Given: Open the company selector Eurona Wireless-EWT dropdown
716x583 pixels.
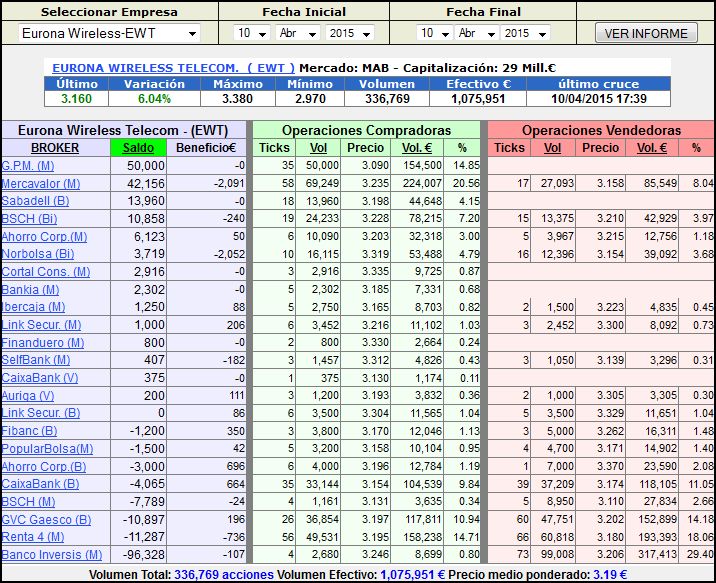Looking at the screenshot, I should (109, 33).
